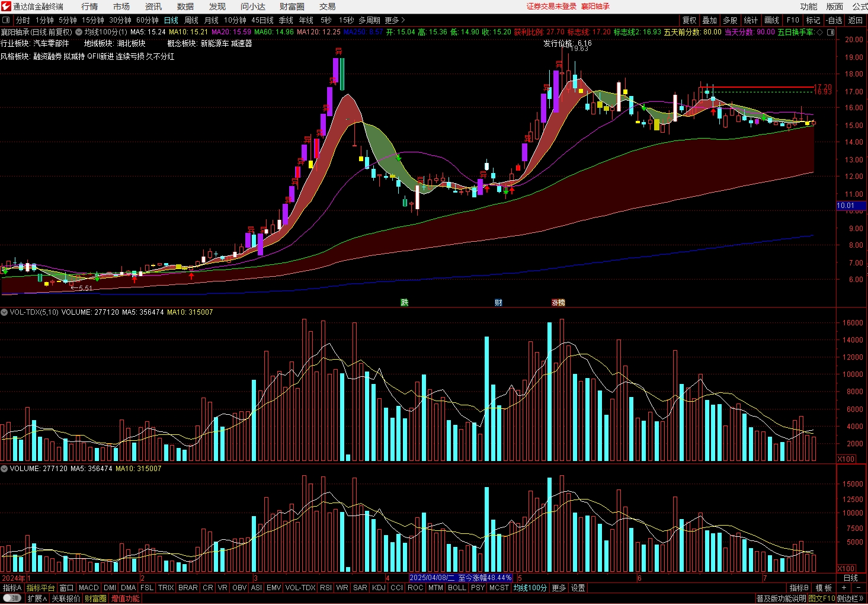
Task: Click the minus zoom button at bottom right
Action: [859, 588]
